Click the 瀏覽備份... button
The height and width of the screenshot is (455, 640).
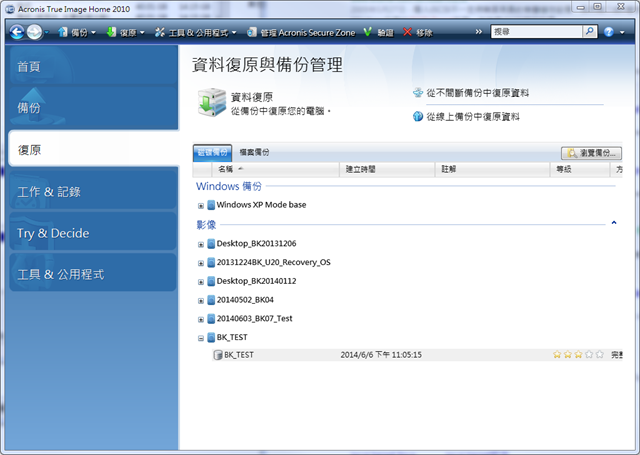pyautogui.click(x=591, y=153)
